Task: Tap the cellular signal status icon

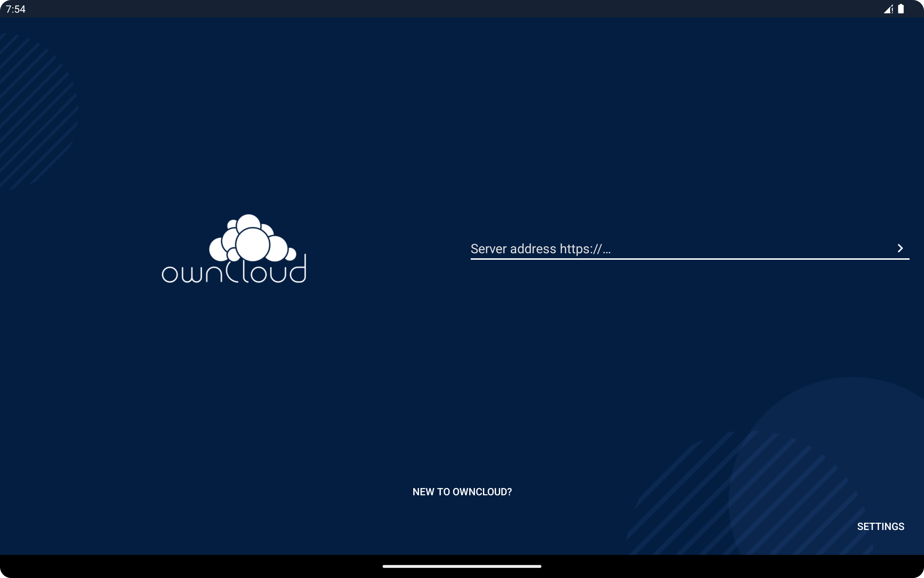Action: click(x=888, y=9)
